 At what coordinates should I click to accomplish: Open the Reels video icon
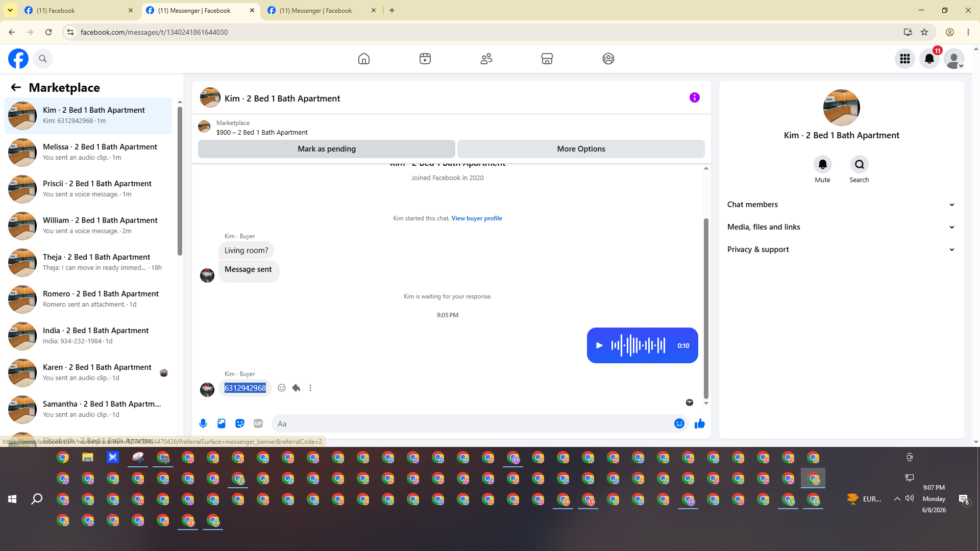[x=425, y=59]
